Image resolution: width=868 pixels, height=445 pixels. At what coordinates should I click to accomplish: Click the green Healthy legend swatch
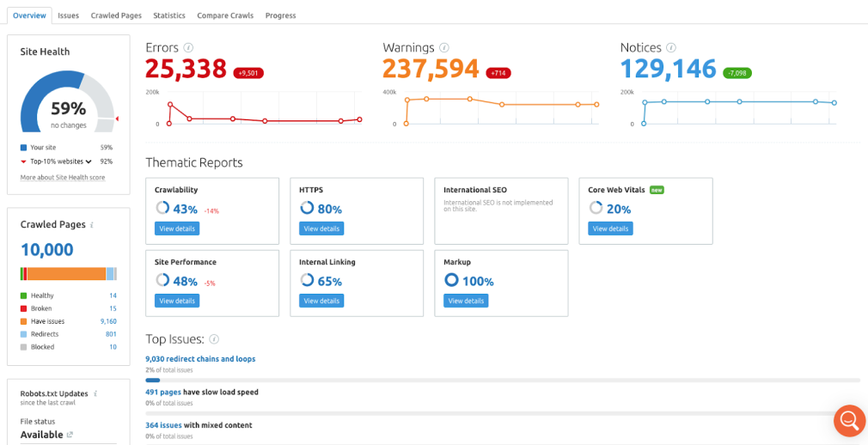coord(23,296)
